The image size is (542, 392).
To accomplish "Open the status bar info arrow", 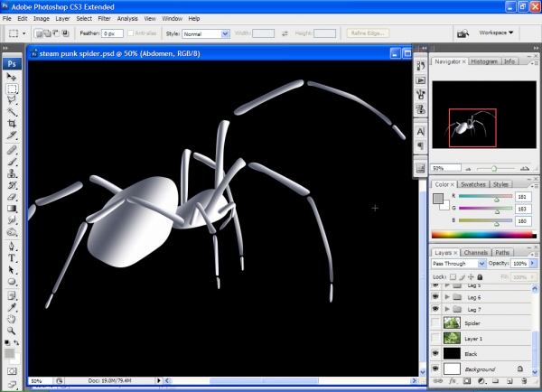I will tap(159, 380).
